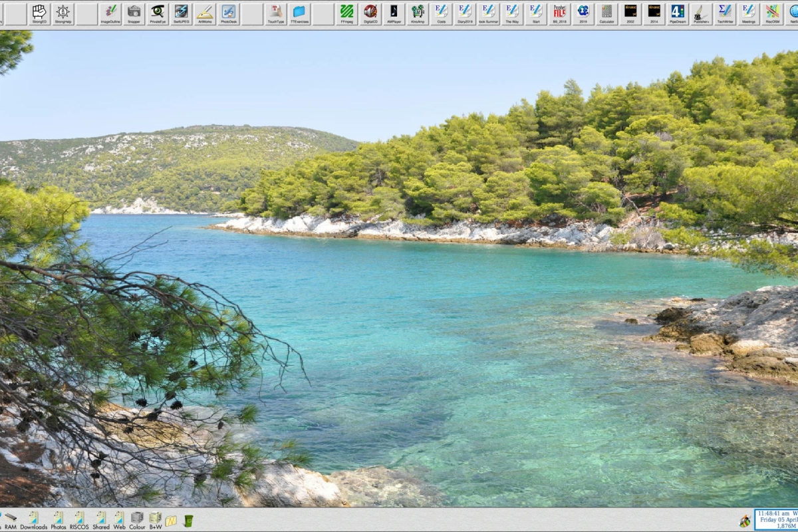Screen dimensions: 798x532
Task: Open the 2002 file icon
Action: pos(630,14)
